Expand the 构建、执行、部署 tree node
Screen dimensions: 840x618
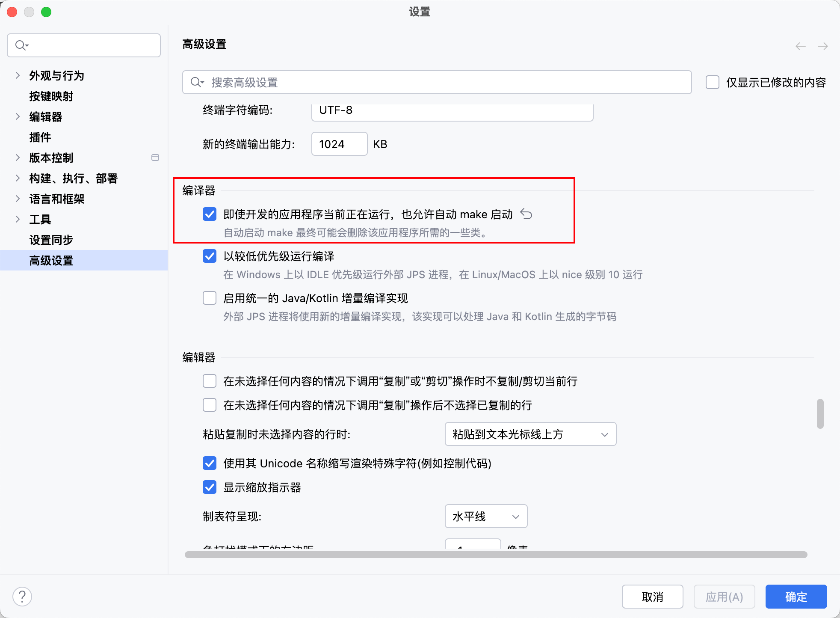point(18,178)
